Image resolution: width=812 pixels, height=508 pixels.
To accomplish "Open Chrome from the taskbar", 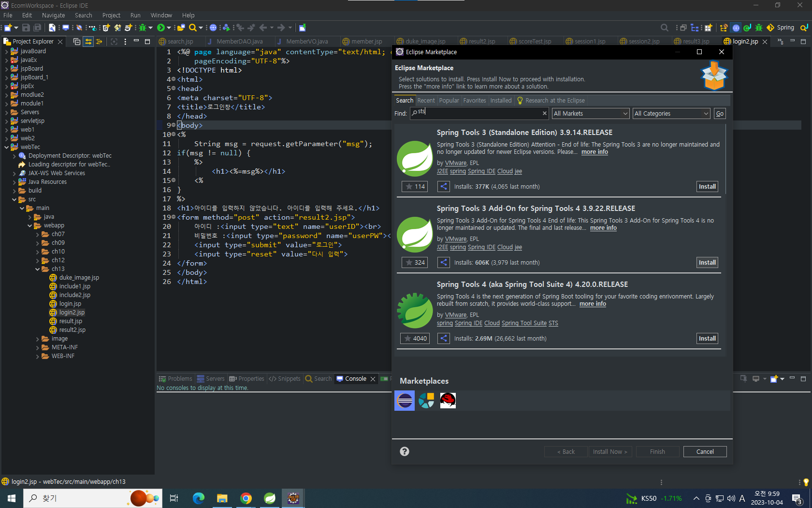I will [x=246, y=498].
